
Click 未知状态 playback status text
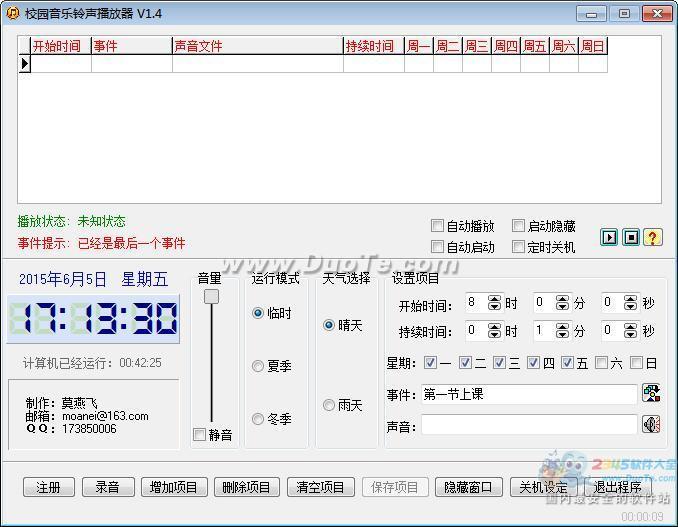[102, 221]
